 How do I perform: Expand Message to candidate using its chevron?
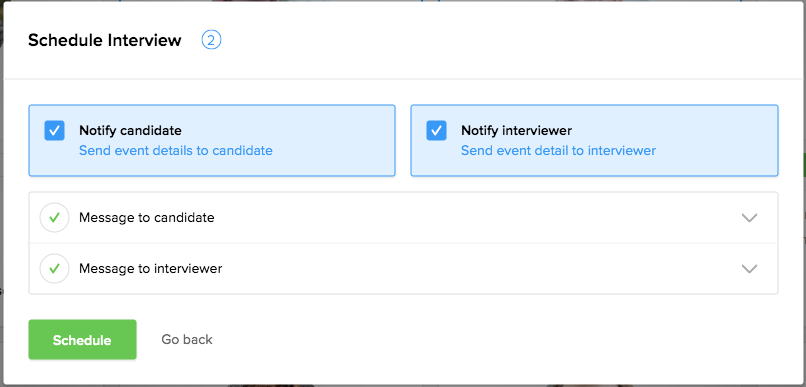coord(749,217)
